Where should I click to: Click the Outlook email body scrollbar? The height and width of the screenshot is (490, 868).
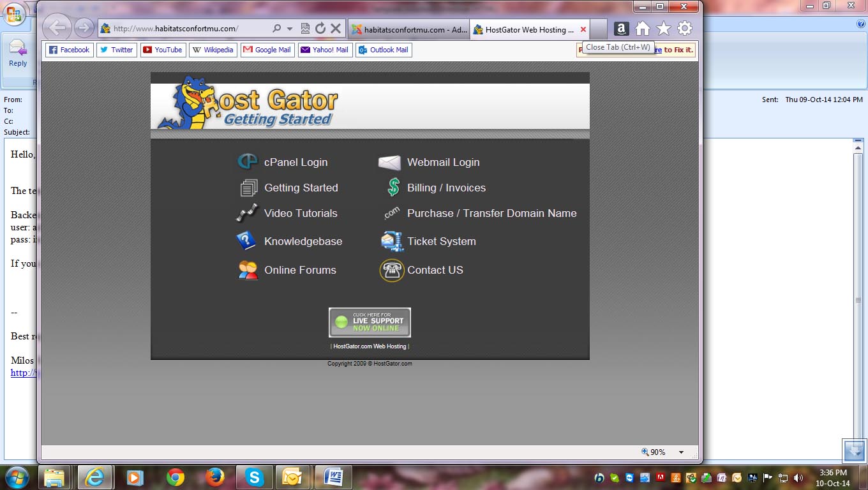[858, 300]
